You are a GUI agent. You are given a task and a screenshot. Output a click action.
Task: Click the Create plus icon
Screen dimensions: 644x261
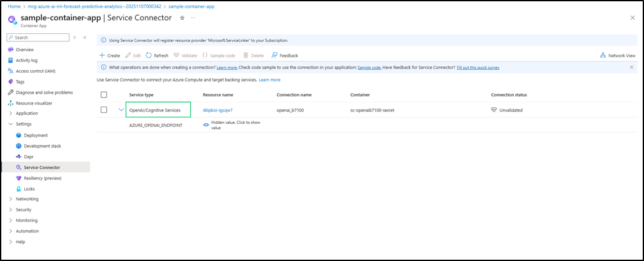(x=102, y=56)
